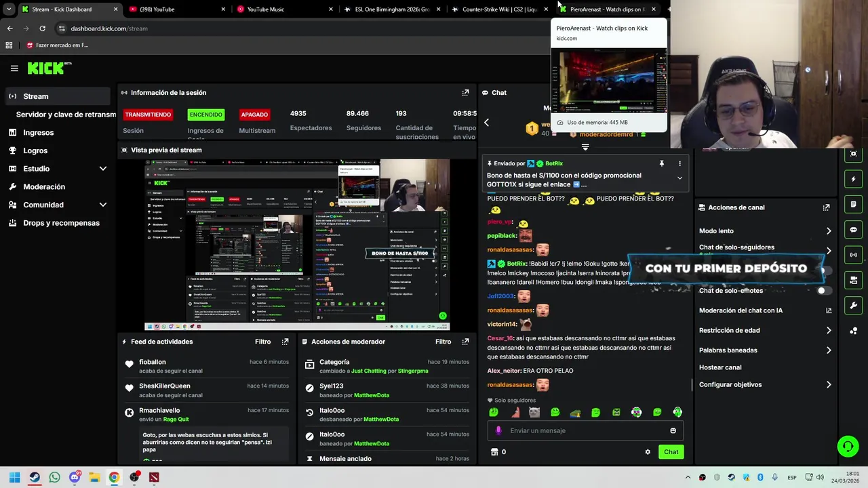
Task: Click the Windows Start button
Action: coord(14,477)
